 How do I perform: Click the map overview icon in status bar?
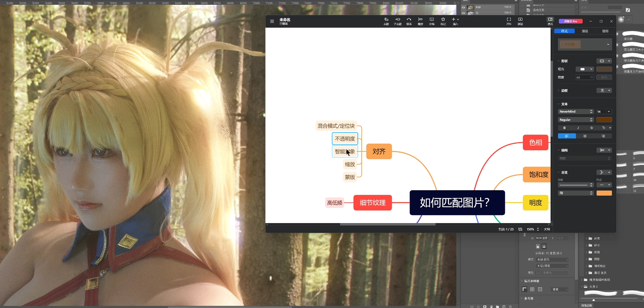[x=520, y=229]
